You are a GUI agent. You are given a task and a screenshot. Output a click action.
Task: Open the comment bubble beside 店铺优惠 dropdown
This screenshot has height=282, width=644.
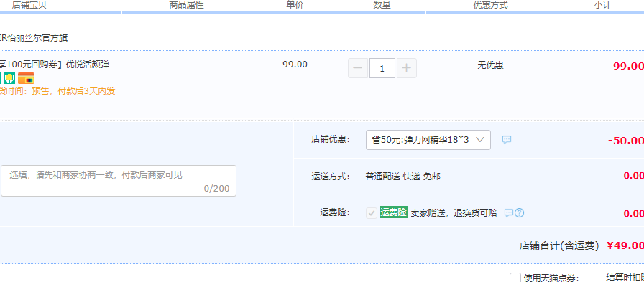(x=507, y=140)
